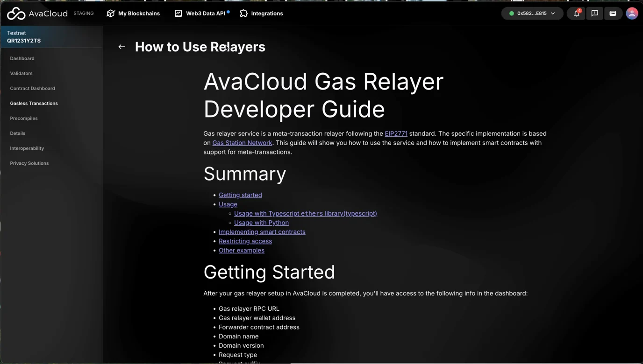Viewport: 643px width, 364px height.
Task: Click the Integrations puzzle icon
Action: point(243,14)
